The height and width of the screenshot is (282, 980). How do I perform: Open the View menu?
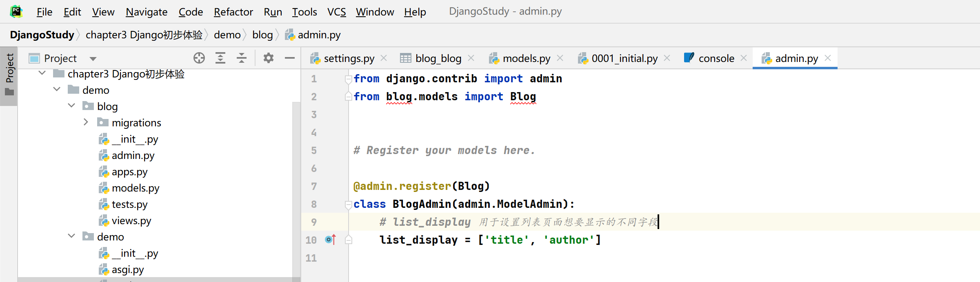(x=103, y=12)
